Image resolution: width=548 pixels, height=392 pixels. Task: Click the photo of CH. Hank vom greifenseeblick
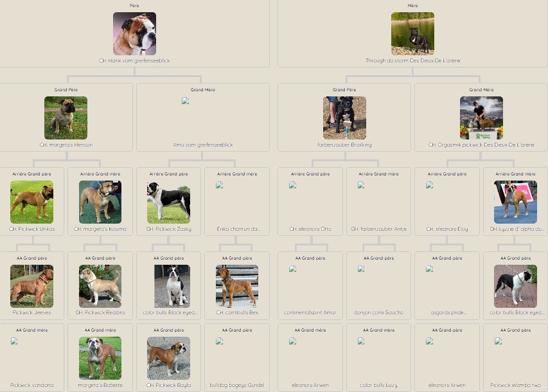[x=134, y=34]
